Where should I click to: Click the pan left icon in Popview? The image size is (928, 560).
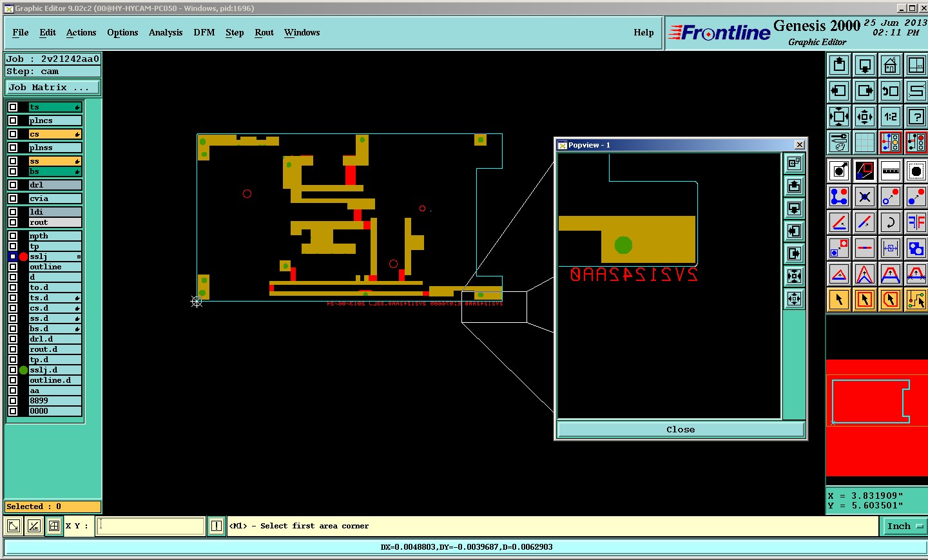[x=795, y=231]
